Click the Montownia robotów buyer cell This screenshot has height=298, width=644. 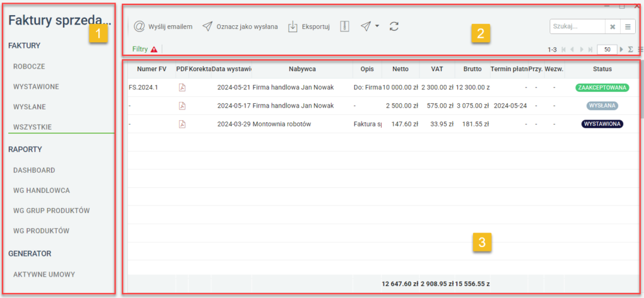coord(303,124)
